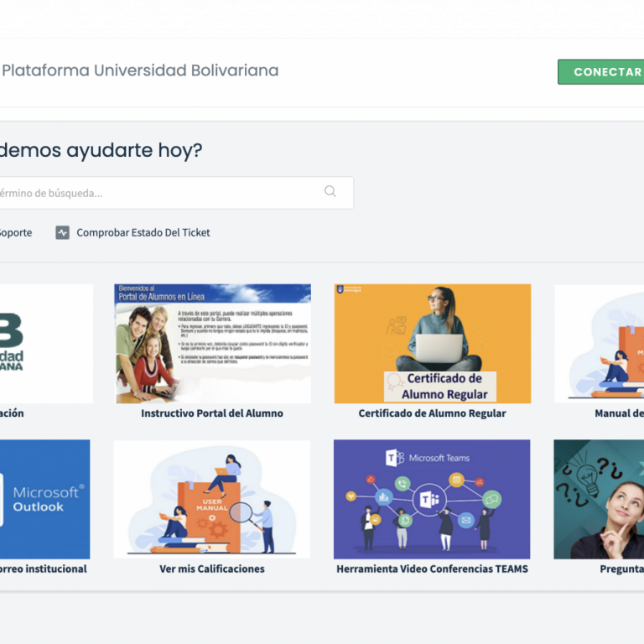Open the Universidad Bolivariana logo thumbnail

coord(46,343)
